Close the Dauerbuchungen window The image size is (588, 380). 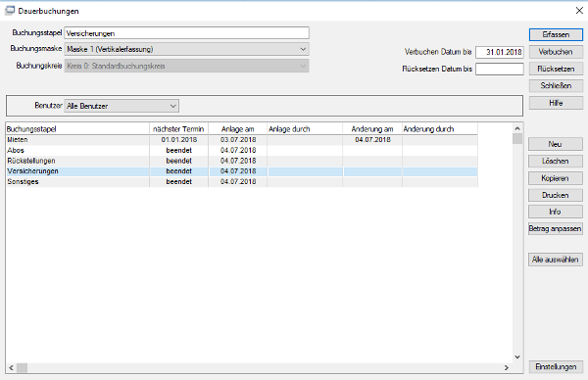(579, 11)
